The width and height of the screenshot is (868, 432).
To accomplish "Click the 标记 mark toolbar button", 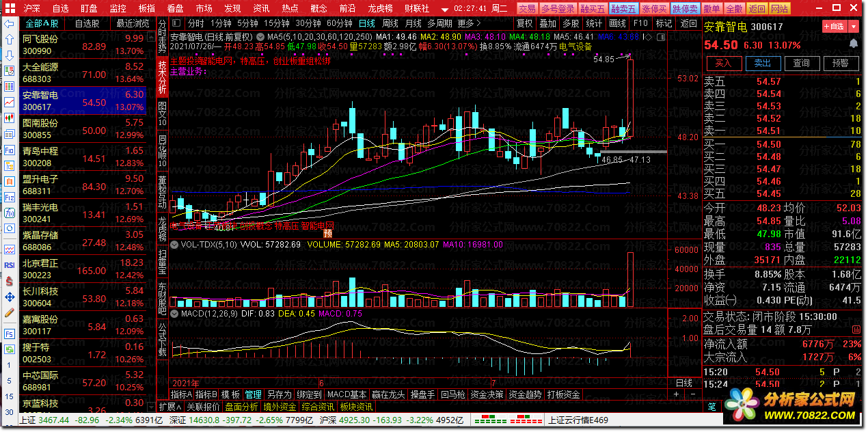I will (664, 23).
